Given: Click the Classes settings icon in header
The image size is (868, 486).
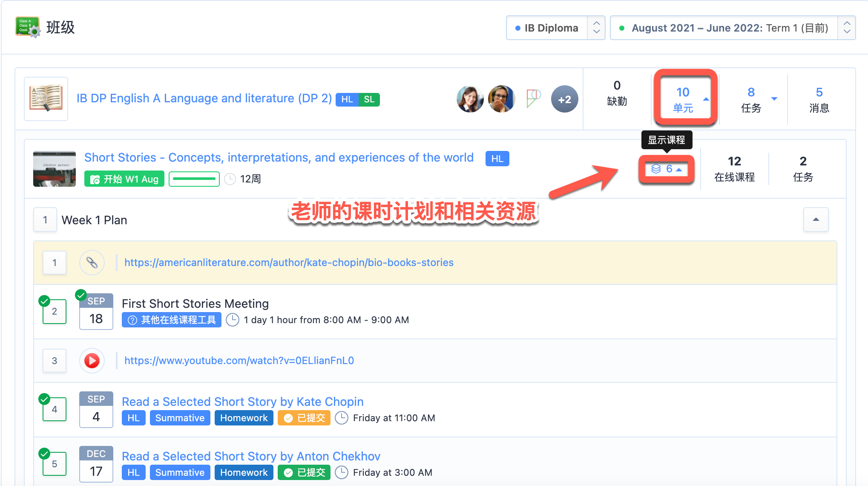Looking at the screenshot, I should point(28,27).
